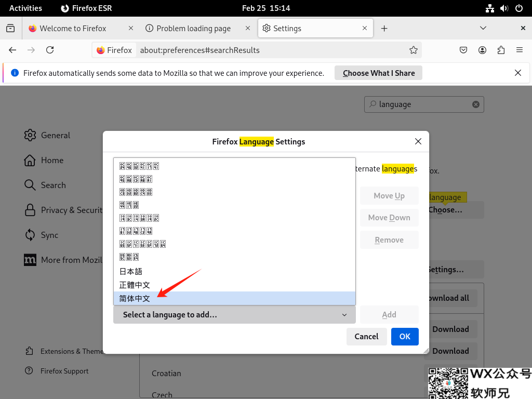Click the volume speaker icon

(x=504, y=8)
